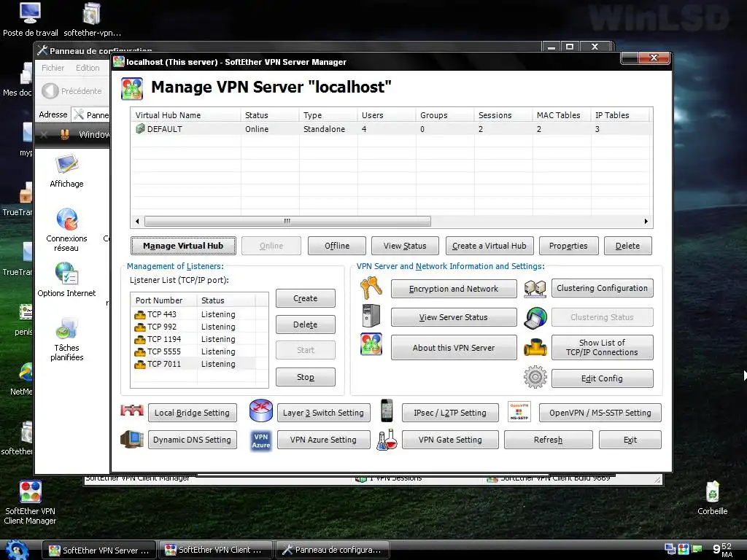
Task: Open the softether-vpn desktop installer icon
Action: (92, 20)
